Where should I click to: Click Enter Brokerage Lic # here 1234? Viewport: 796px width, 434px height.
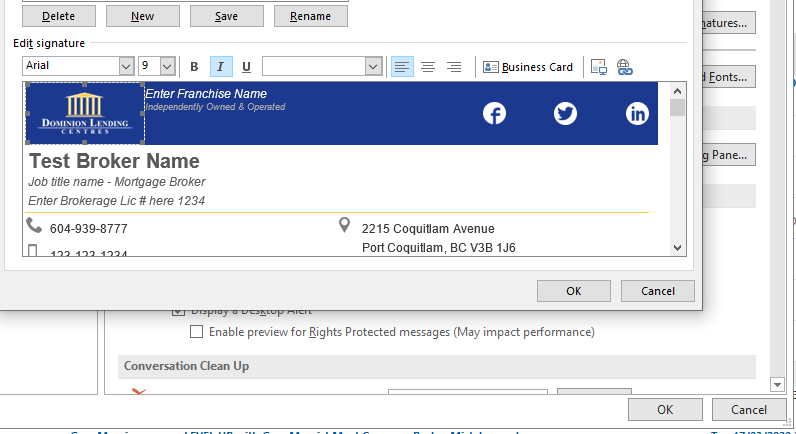(116, 201)
